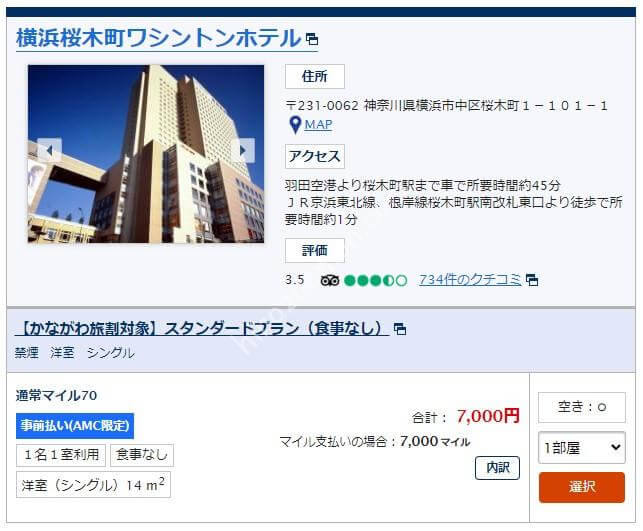The width and height of the screenshot is (643, 531).
Task: Click the orange 選択 button
Action: coord(582,488)
